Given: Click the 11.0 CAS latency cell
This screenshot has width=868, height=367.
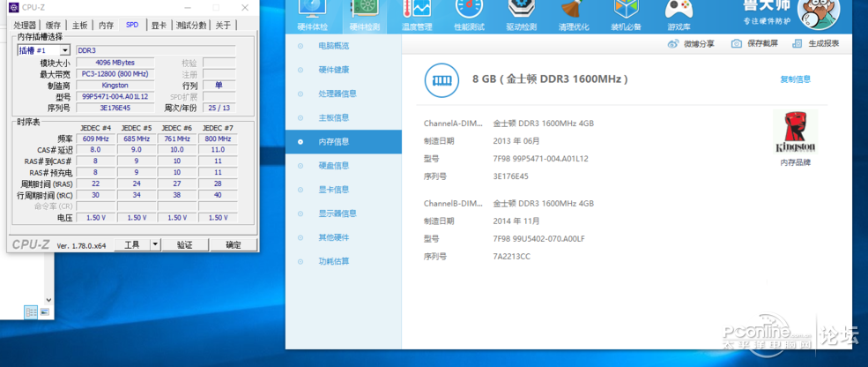Looking at the screenshot, I should click(219, 150).
